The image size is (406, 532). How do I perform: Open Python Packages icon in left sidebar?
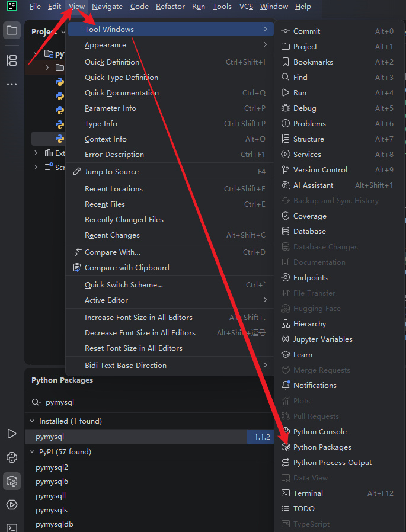point(12,481)
